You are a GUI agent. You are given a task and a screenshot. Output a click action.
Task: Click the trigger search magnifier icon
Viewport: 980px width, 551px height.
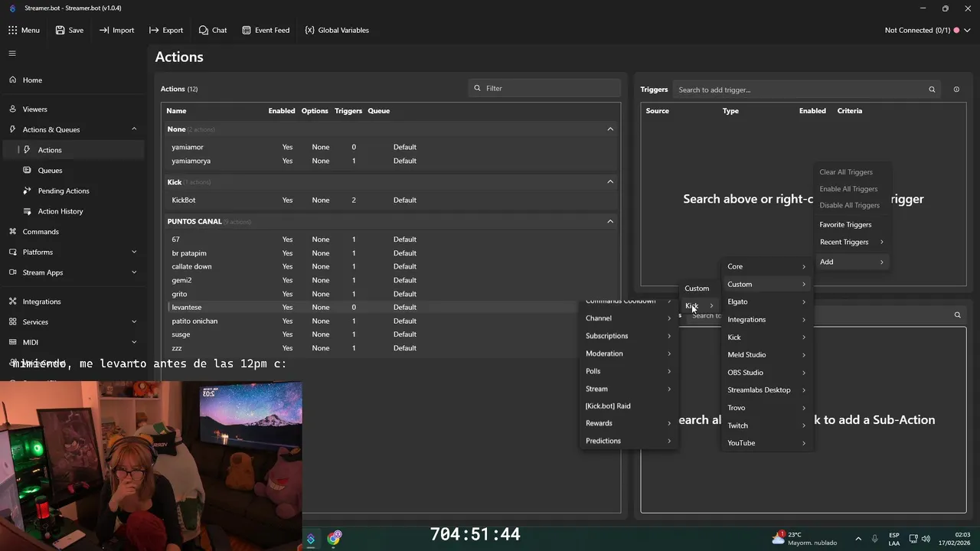[x=932, y=90]
